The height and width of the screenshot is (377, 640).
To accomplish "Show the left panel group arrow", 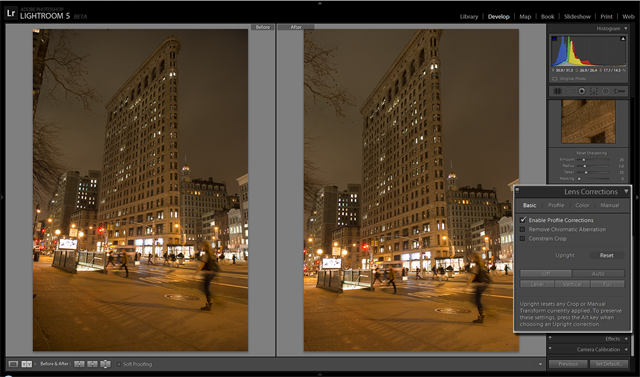I will coord(2,197).
